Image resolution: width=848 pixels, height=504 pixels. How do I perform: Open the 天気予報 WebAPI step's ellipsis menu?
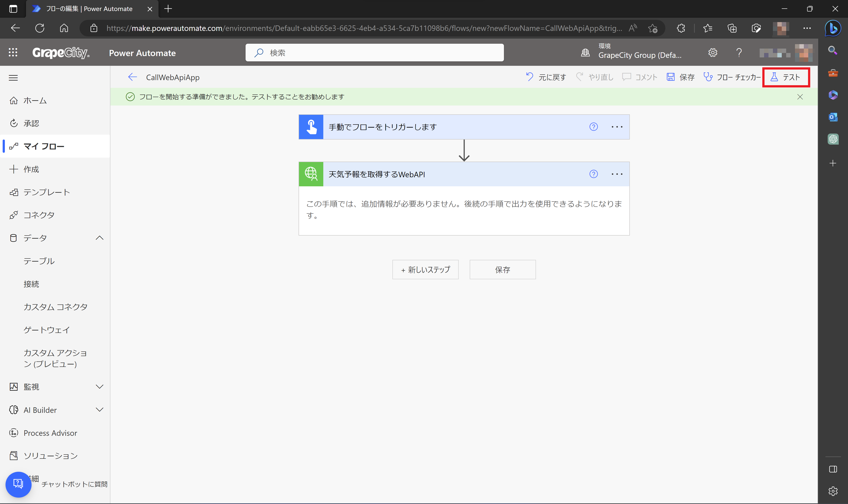617,174
